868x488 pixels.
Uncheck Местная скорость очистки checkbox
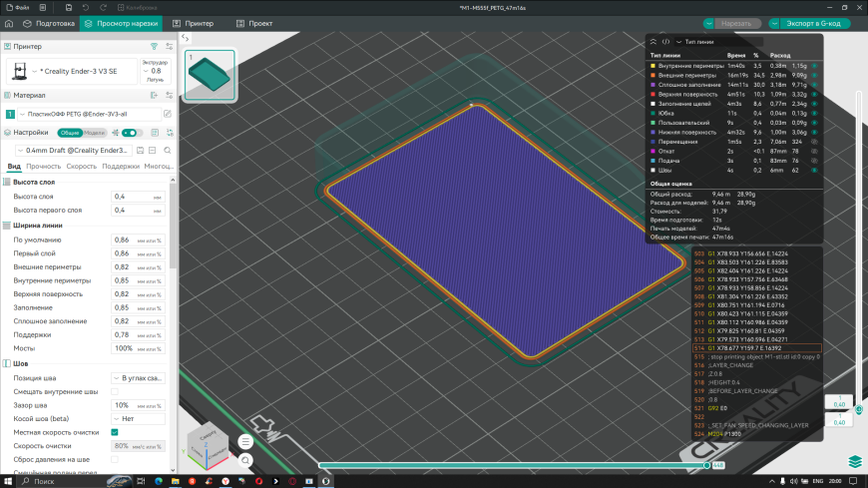(x=115, y=432)
